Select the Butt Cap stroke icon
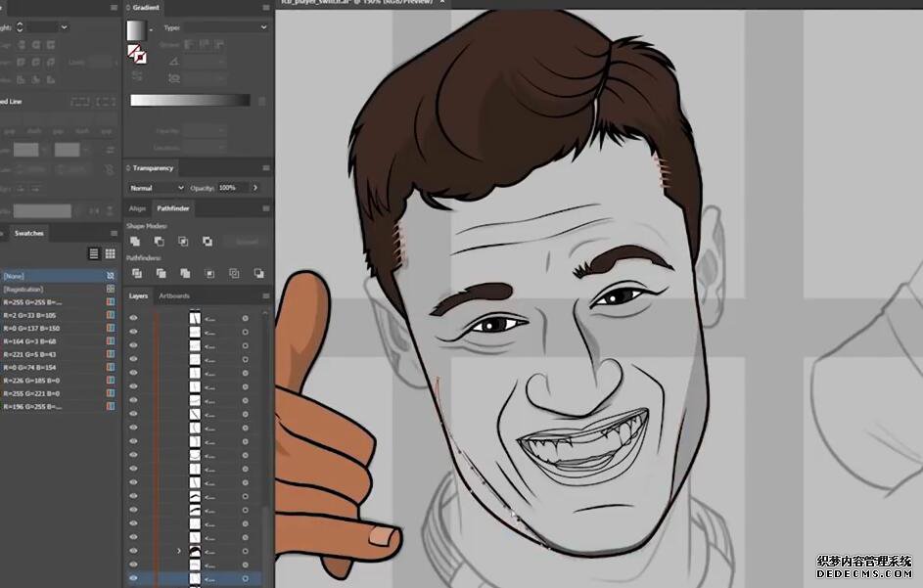The height and width of the screenshot is (588, 923). [22, 45]
